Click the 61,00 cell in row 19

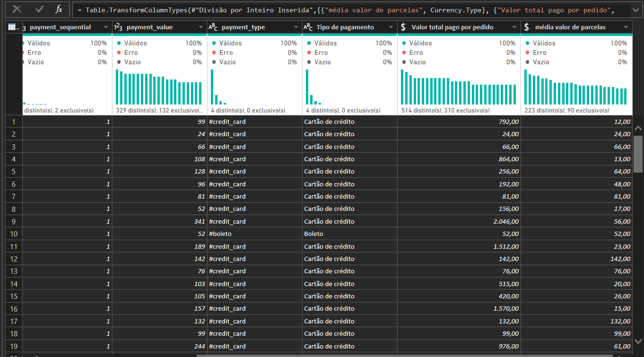tap(576, 346)
